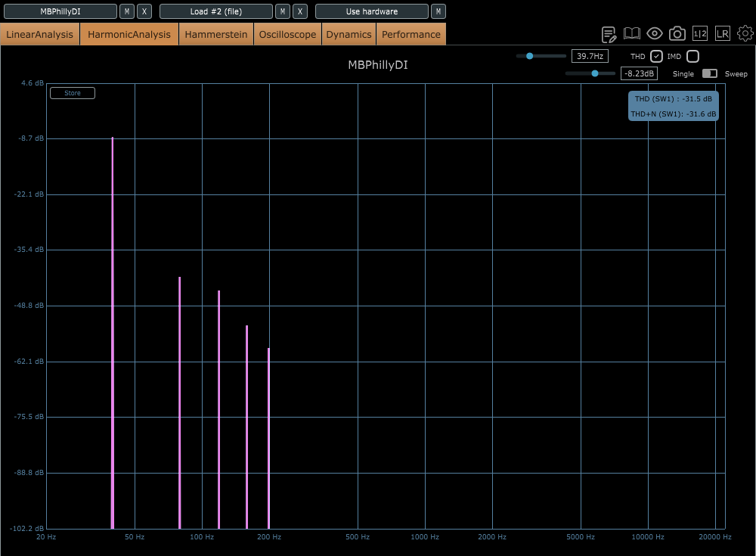Click the level slider handle
The image size is (756, 556).
595,73
